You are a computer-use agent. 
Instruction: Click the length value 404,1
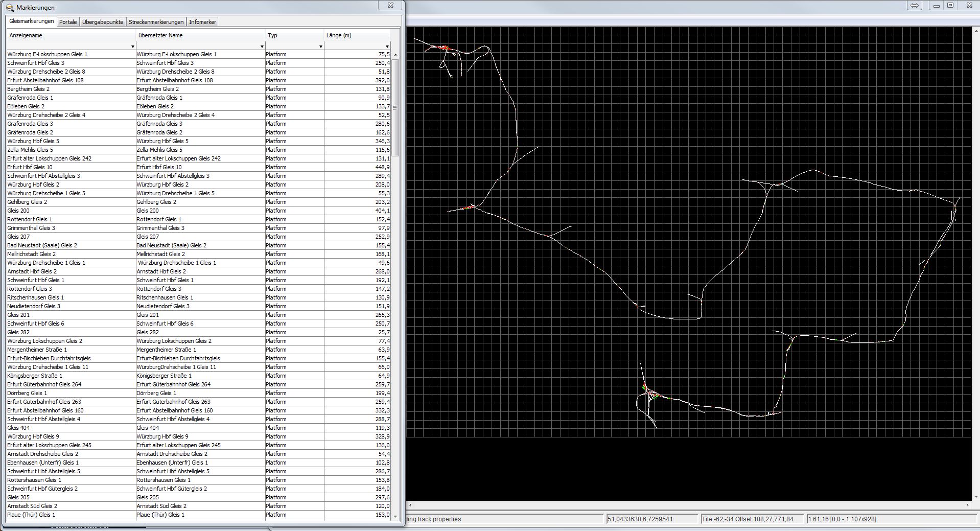point(382,211)
